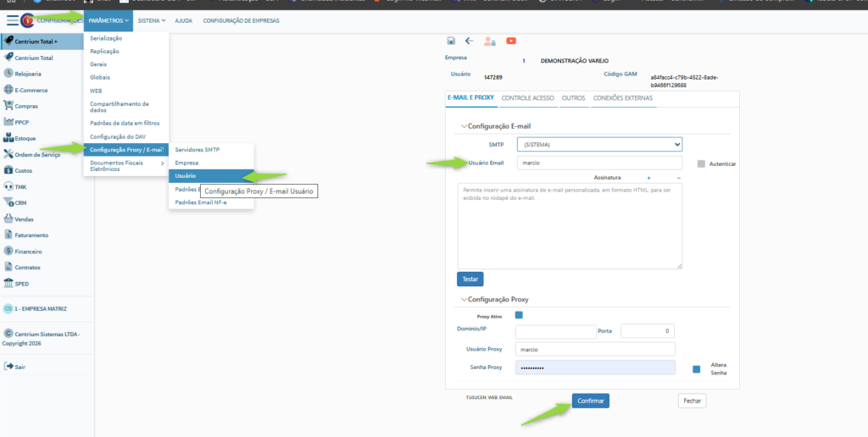Open the Compras module in sidebar

click(27, 106)
